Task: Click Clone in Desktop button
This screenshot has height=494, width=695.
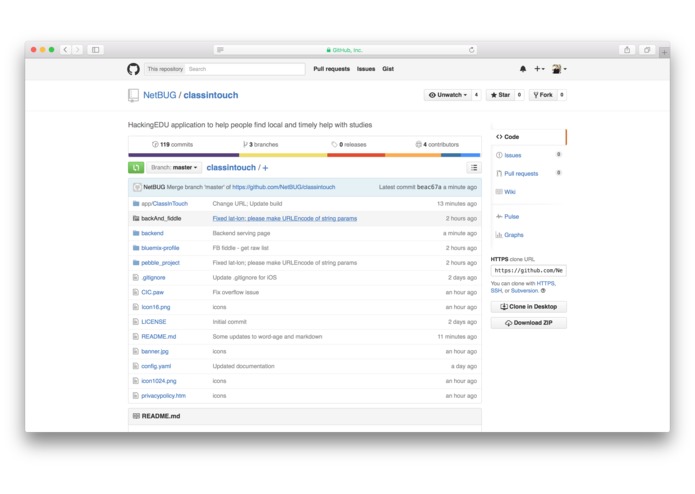Action: (528, 307)
